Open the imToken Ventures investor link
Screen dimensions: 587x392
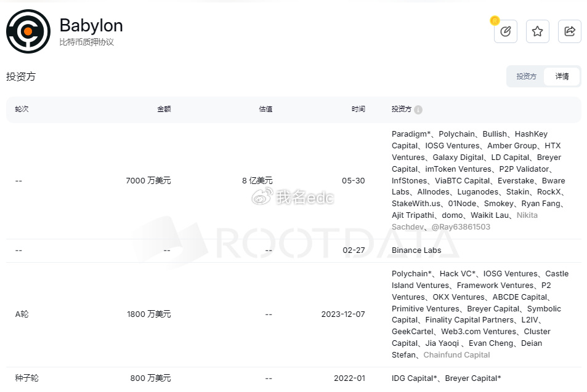pos(458,169)
